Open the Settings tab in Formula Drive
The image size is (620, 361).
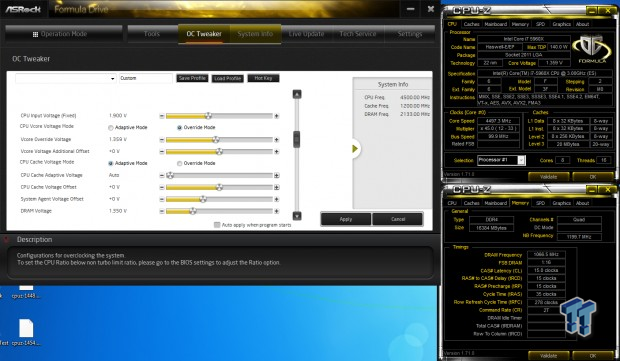click(x=410, y=34)
